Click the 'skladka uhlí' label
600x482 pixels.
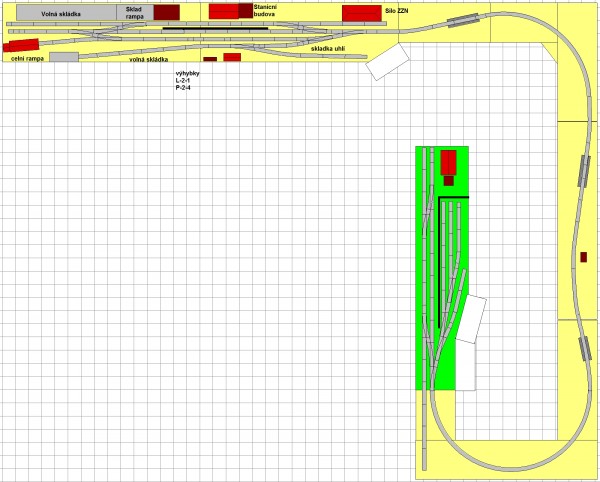click(x=328, y=49)
